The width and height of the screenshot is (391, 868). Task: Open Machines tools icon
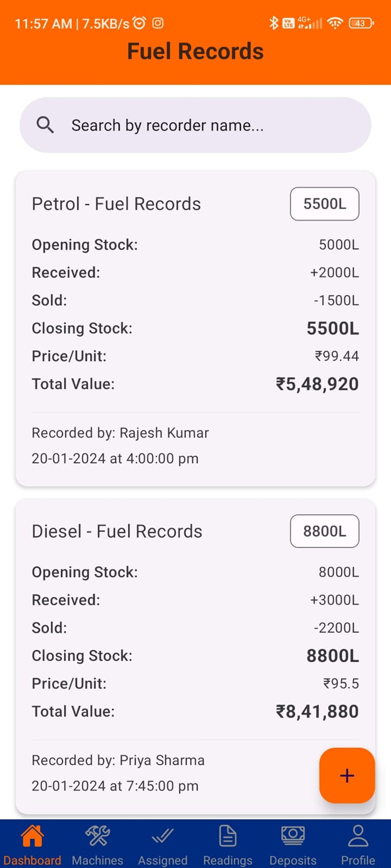(98, 836)
